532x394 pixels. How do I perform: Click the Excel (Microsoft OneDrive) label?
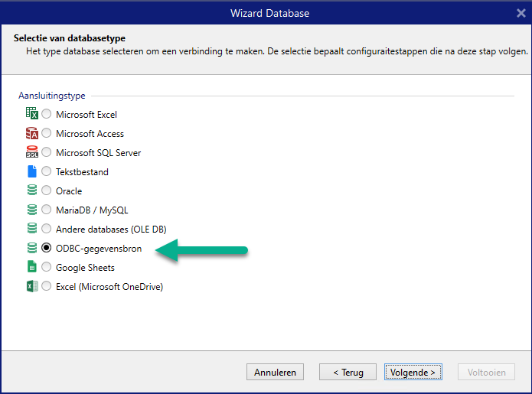click(x=109, y=287)
